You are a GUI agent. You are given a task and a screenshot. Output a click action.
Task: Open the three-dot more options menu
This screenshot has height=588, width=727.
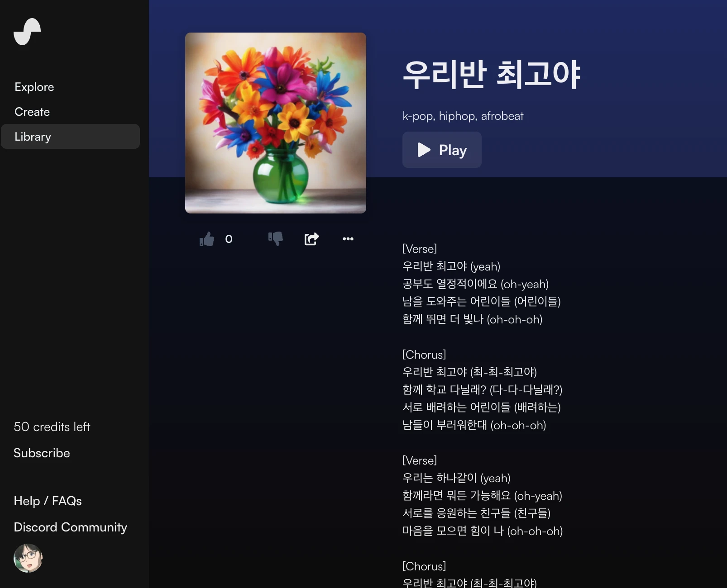(x=348, y=239)
